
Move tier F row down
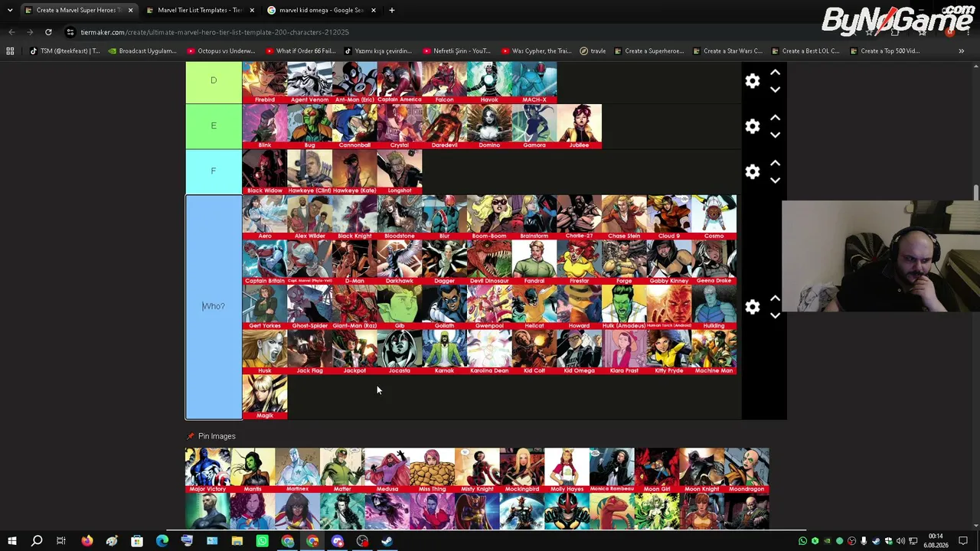[x=775, y=181]
